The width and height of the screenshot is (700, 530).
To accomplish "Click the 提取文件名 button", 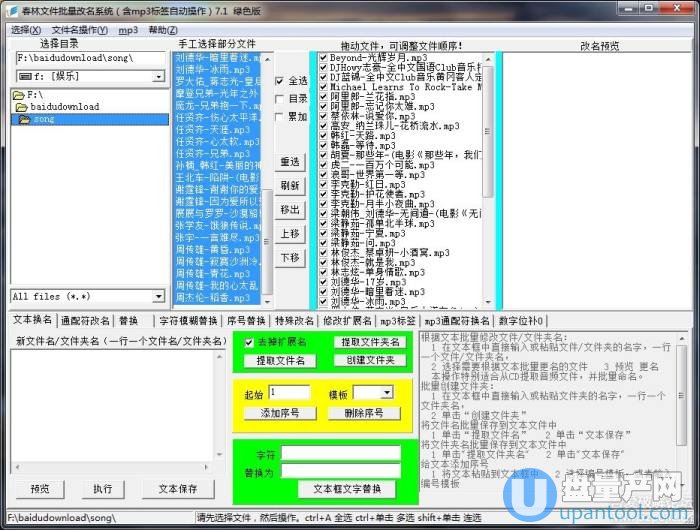I will tap(280, 360).
